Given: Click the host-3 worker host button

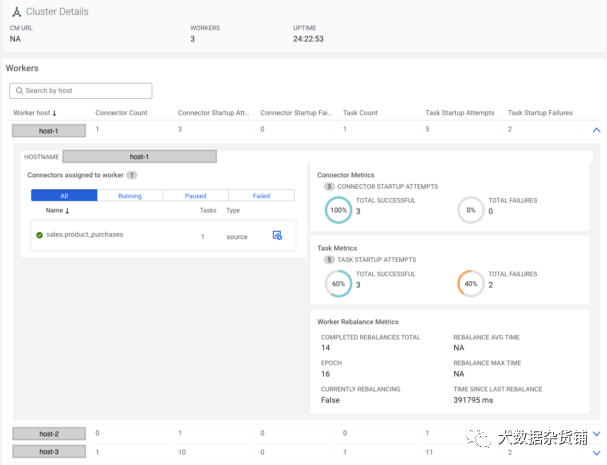Looking at the screenshot, I should (49, 452).
